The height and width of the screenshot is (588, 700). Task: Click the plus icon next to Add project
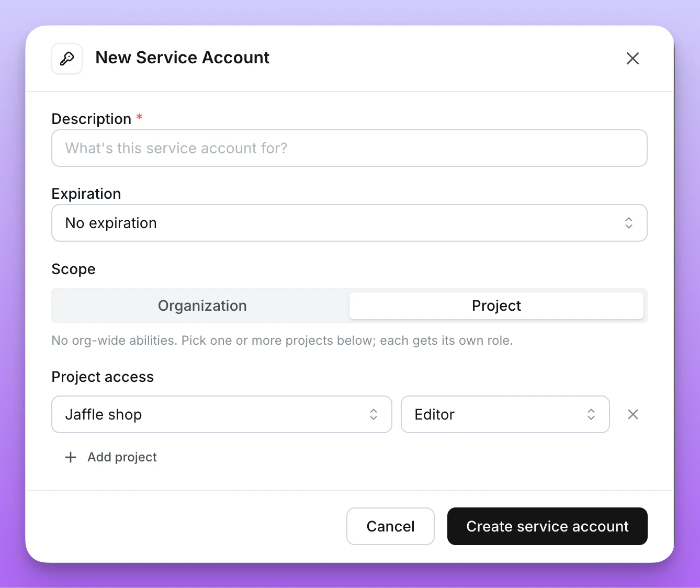(x=71, y=457)
